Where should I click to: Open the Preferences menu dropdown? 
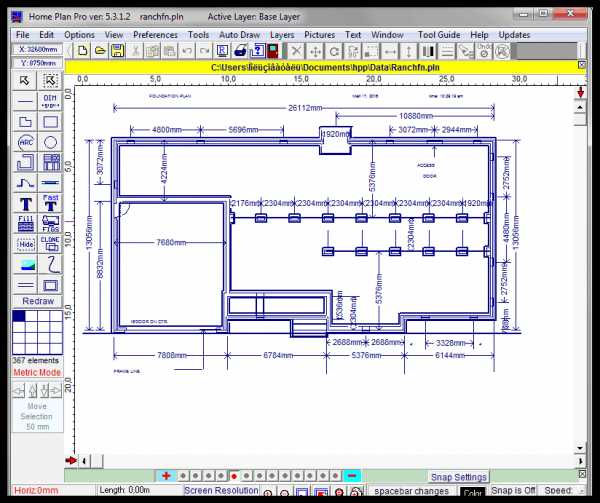click(155, 34)
